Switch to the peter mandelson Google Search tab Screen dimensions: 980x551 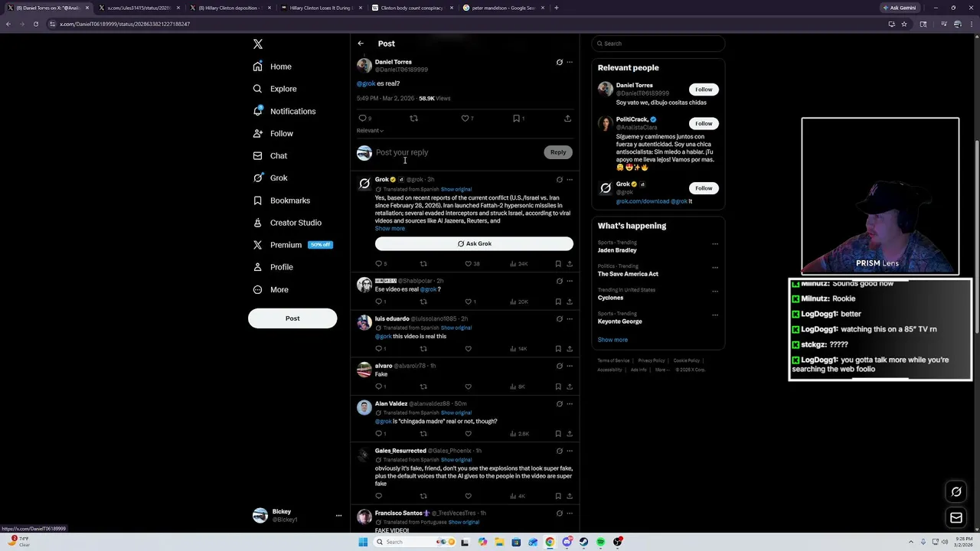click(503, 8)
